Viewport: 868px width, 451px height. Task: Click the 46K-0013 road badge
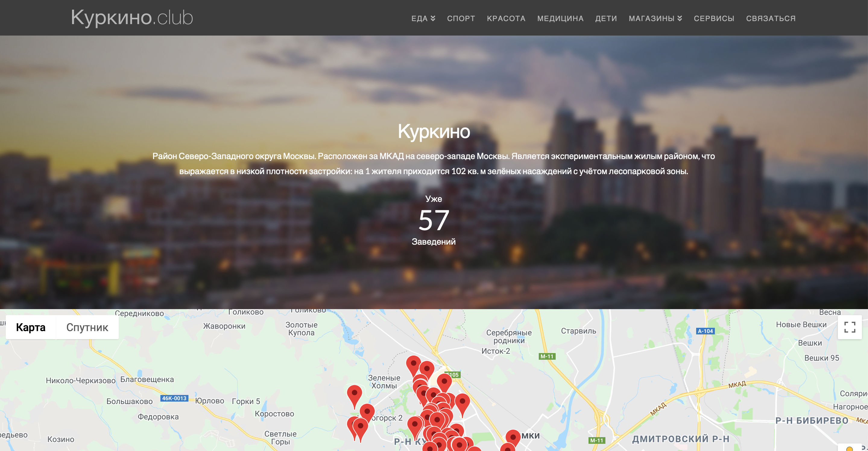pyautogui.click(x=174, y=398)
